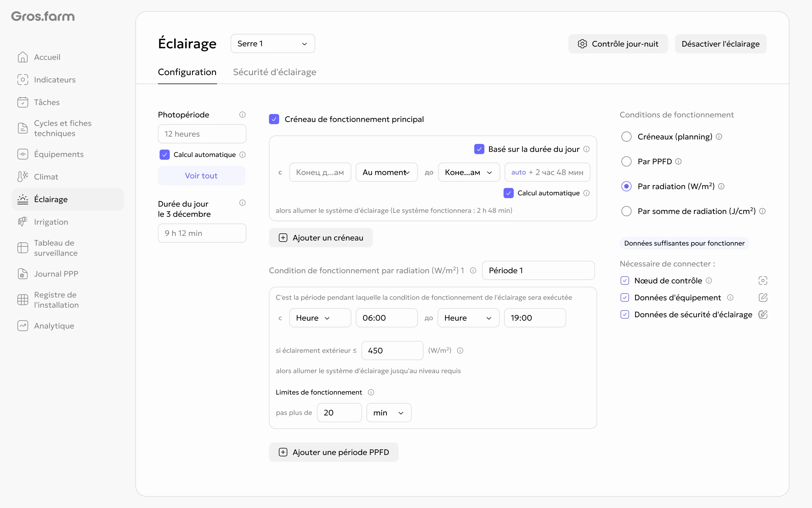Open Analytique chart icon in sidebar

point(23,326)
